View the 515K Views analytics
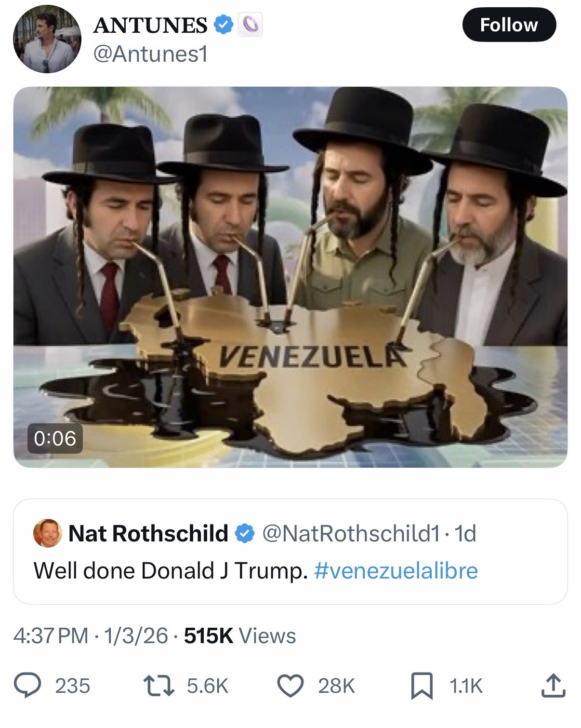 point(240,636)
